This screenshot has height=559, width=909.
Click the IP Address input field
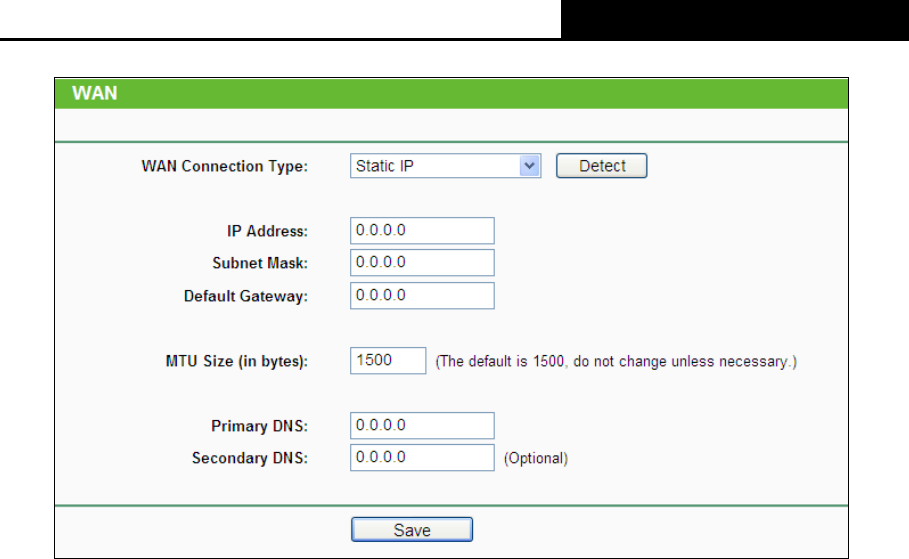coord(422,231)
